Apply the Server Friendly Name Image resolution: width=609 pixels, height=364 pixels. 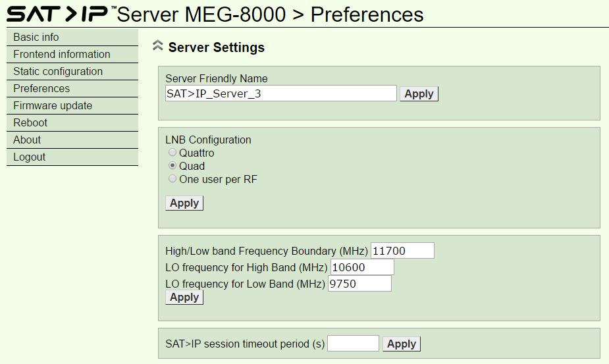(x=419, y=93)
